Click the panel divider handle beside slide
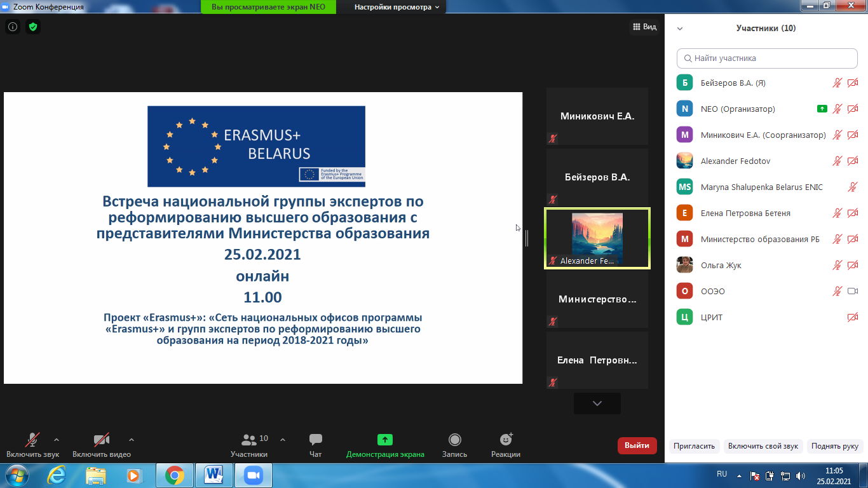This screenshot has width=868, height=488. (x=527, y=238)
